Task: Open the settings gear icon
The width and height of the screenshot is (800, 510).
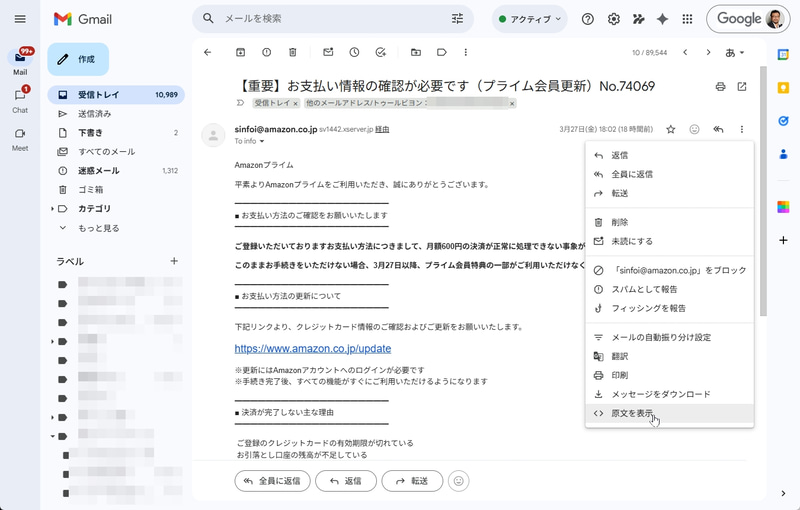Action: [x=613, y=19]
